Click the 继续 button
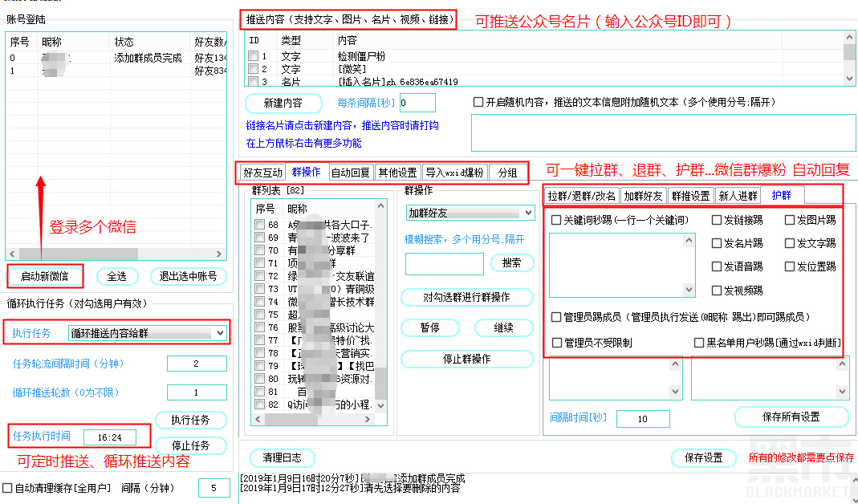The image size is (858, 504). (x=504, y=327)
